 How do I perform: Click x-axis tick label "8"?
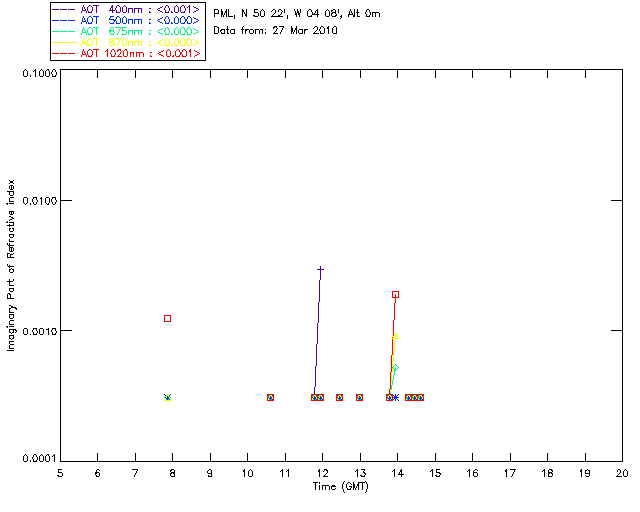coord(172,473)
